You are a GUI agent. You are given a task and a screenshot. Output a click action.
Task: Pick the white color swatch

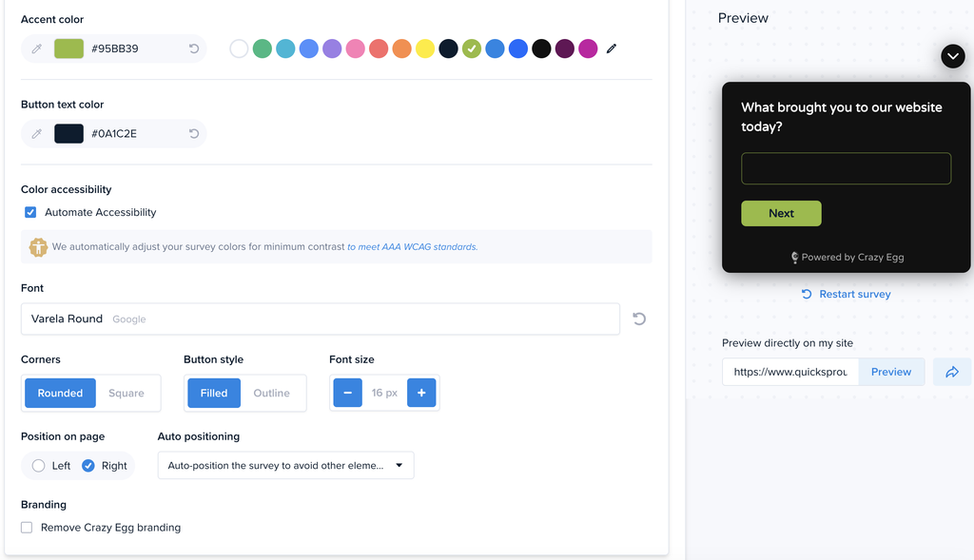point(239,48)
